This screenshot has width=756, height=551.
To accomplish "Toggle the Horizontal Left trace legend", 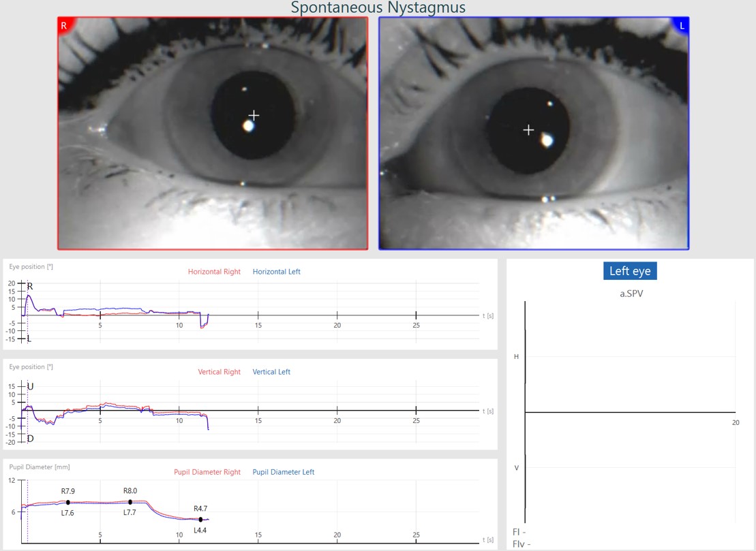I will (x=276, y=272).
